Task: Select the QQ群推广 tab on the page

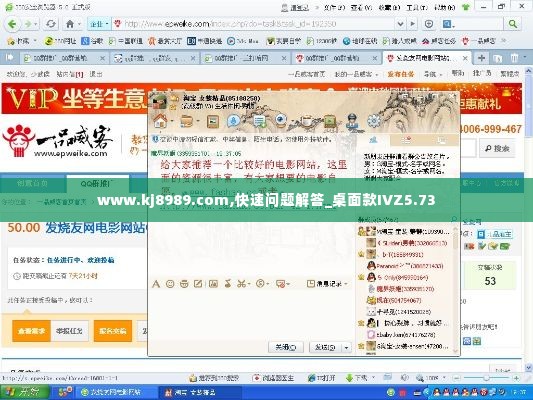Action: [x=98, y=184]
